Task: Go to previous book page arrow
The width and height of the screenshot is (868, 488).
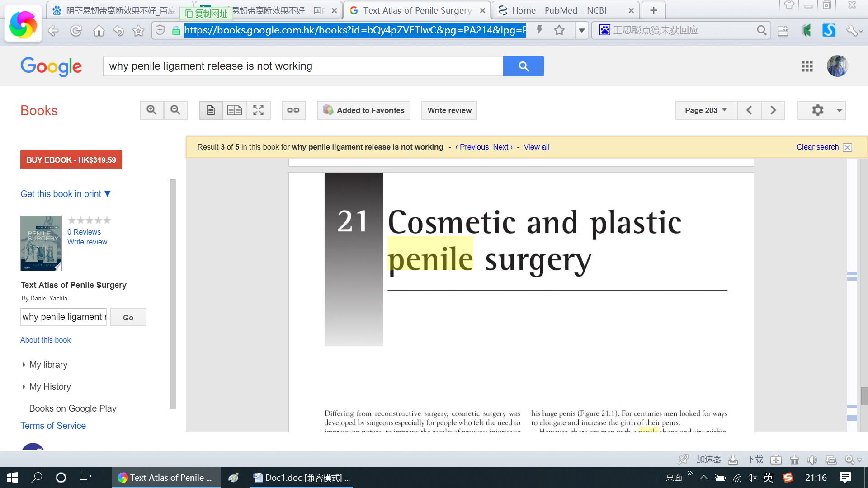Action: pos(749,110)
